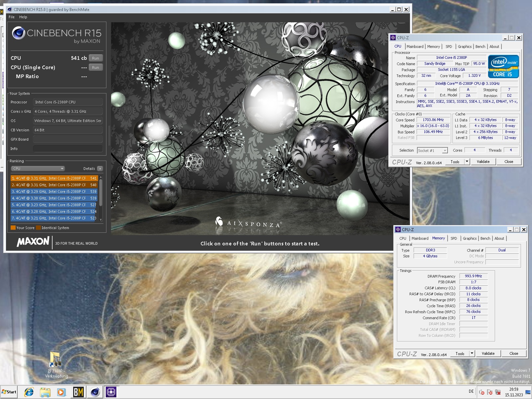Click the Info input field
This screenshot has height=399, width=532.
pyautogui.click(x=68, y=149)
